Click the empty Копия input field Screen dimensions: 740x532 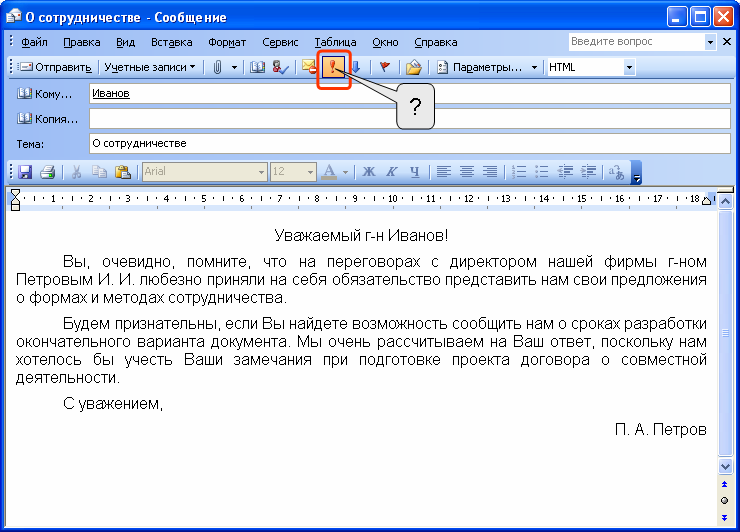pos(410,118)
